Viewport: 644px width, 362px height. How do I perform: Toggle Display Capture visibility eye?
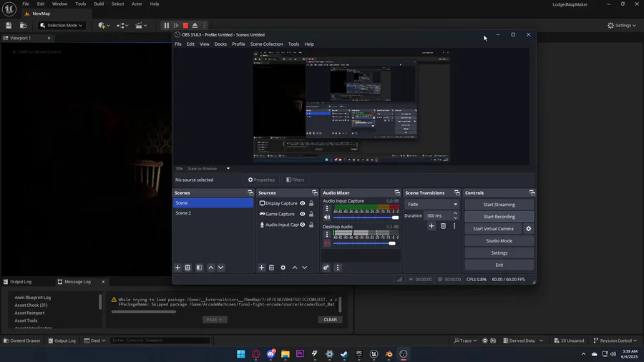[303, 203]
